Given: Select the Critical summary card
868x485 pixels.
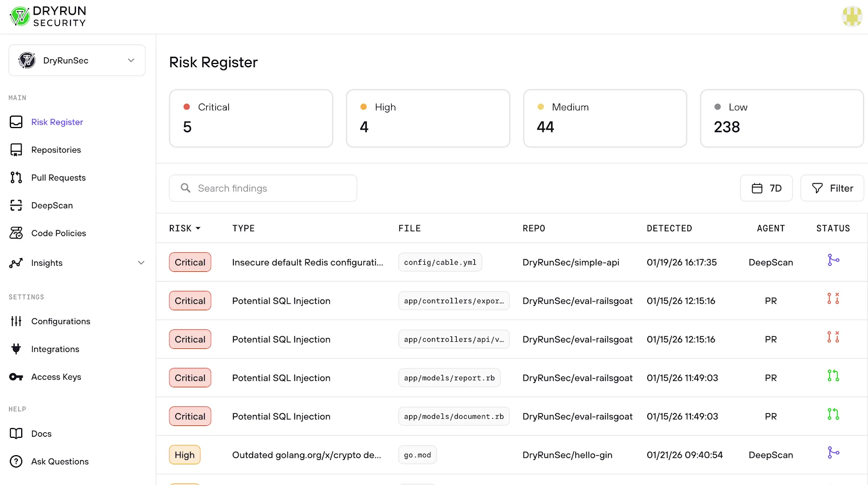Looking at the screenshot, I should [x=251, y=118].
